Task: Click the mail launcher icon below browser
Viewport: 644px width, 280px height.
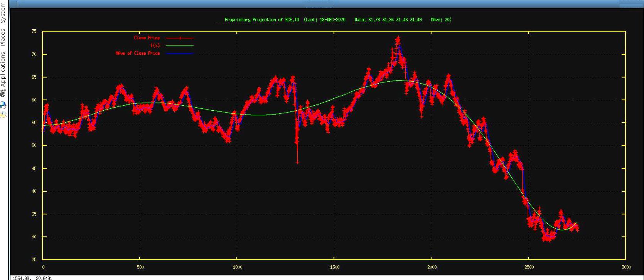Action: click(3, 115)
